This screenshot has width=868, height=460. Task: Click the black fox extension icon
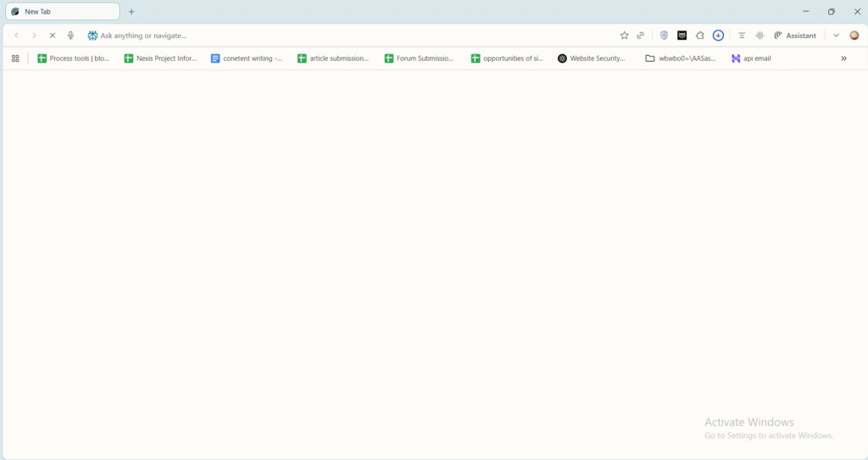682,36
